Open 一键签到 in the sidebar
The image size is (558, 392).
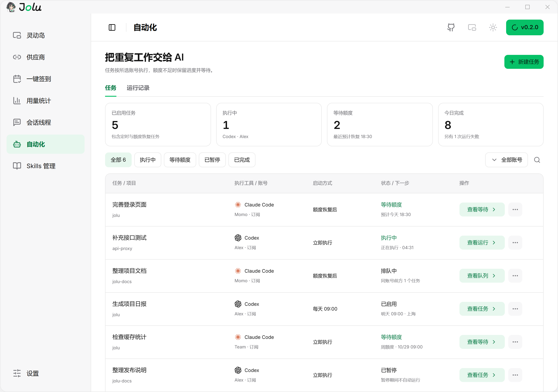point(46,79)
